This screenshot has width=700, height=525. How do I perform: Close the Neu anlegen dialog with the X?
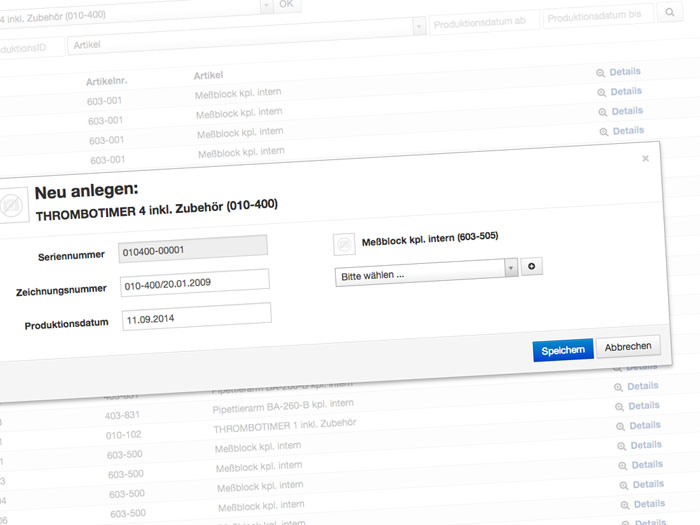(x=645, y=158)
